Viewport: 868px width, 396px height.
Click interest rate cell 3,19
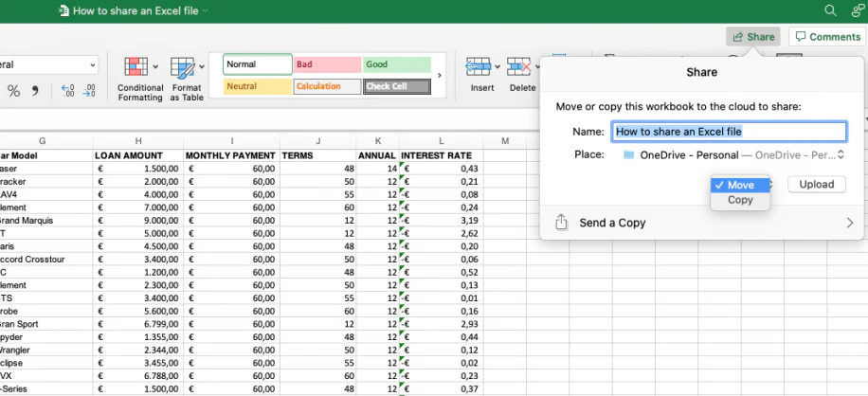tap(442, 220)
